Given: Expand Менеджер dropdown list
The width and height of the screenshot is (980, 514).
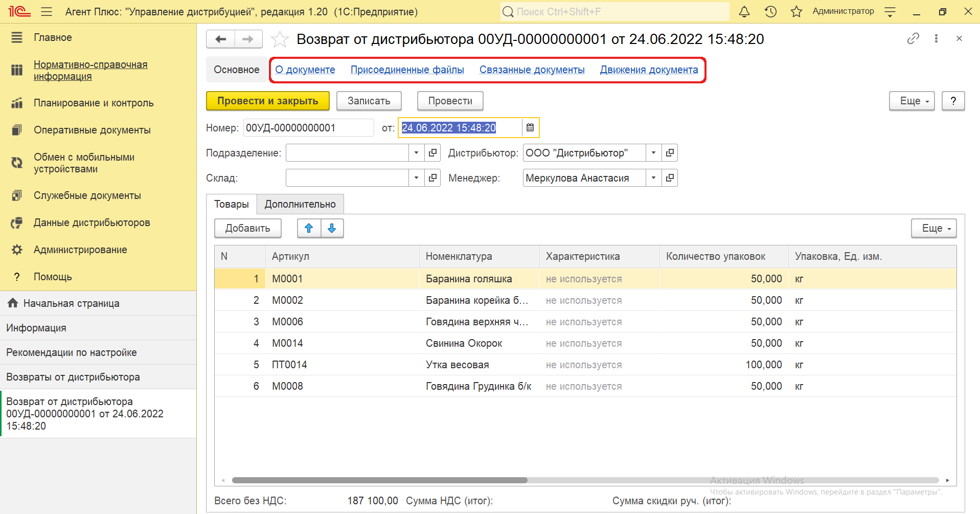Looking at the screenshot, I should [x=653, y=178].
